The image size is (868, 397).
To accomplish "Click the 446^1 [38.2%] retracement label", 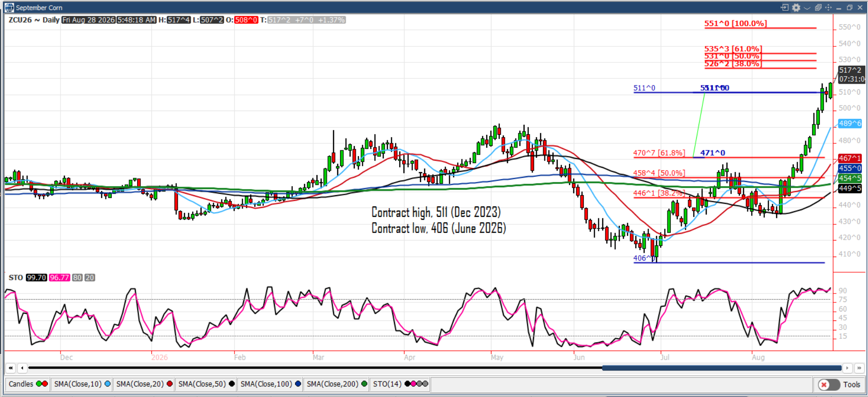I will coord(659,193).
